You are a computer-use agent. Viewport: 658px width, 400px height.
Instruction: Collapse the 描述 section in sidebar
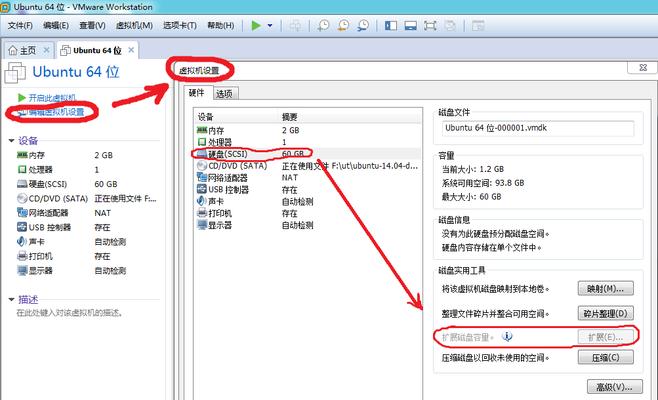[11, 299]
